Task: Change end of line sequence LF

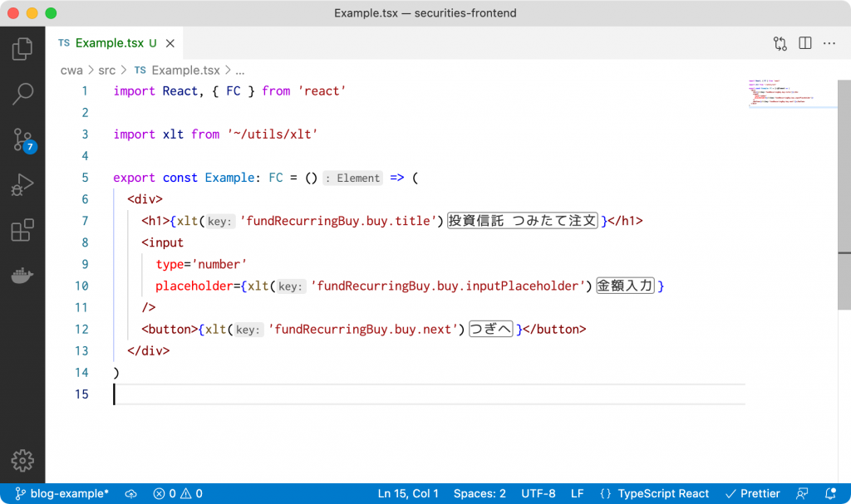Action: click(578, 494)
